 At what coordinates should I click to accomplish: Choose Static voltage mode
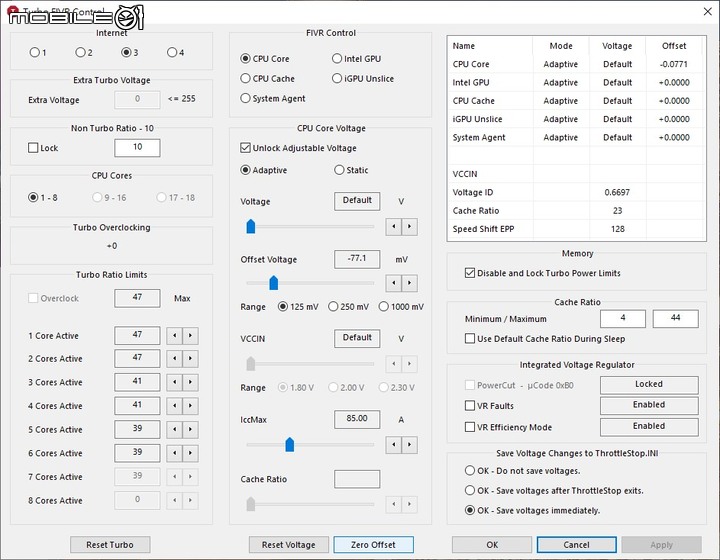(339, 170)
